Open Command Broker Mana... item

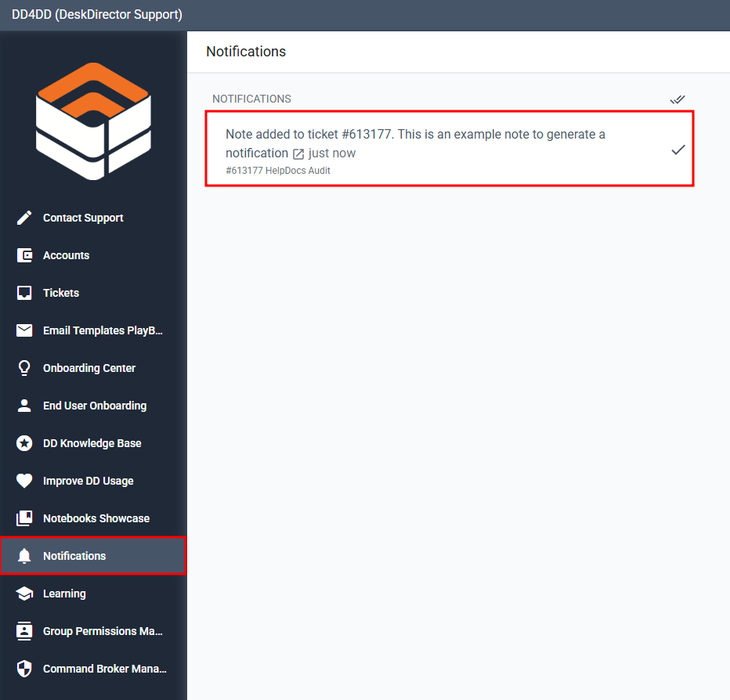coord(93,669)
